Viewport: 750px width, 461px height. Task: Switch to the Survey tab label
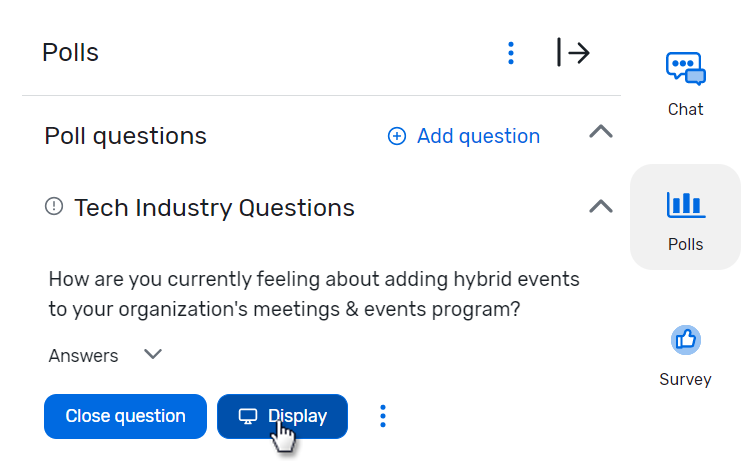[686, 379]
